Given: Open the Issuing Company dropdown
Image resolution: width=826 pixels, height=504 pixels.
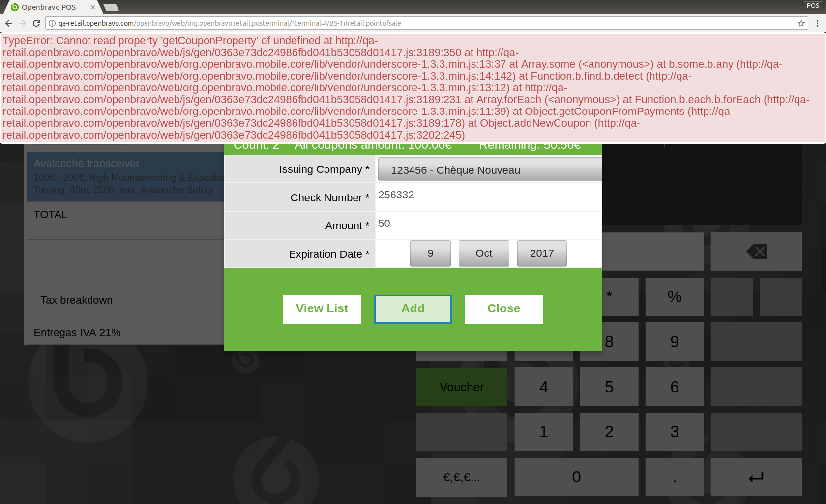Looking at the screenshot, I should point(489,170).
